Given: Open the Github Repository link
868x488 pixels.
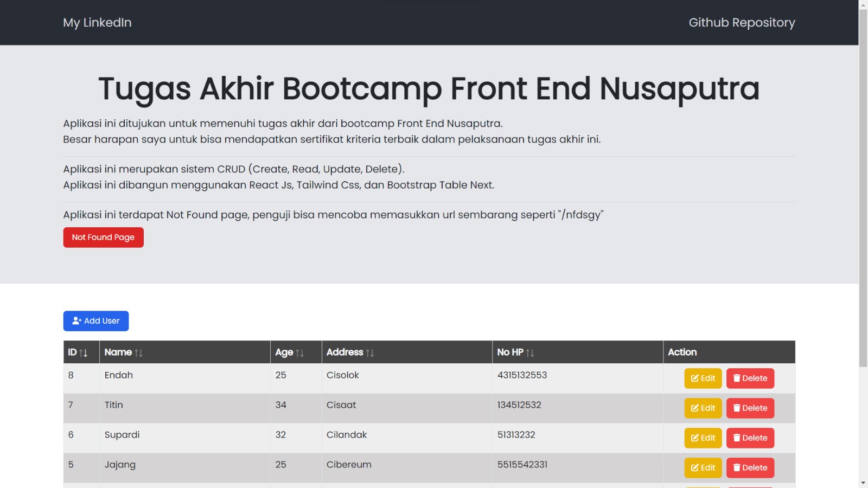Looking at the screenshot, I should (x=742, y=23).
